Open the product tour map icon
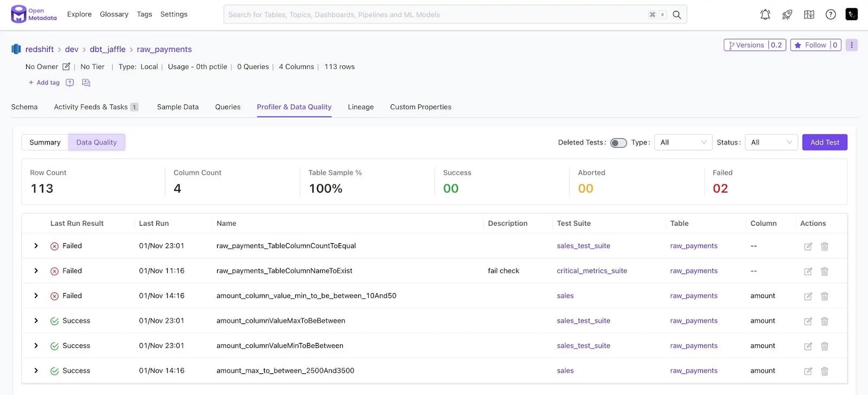This screenshot has width=868, height=395. (809, 15)
